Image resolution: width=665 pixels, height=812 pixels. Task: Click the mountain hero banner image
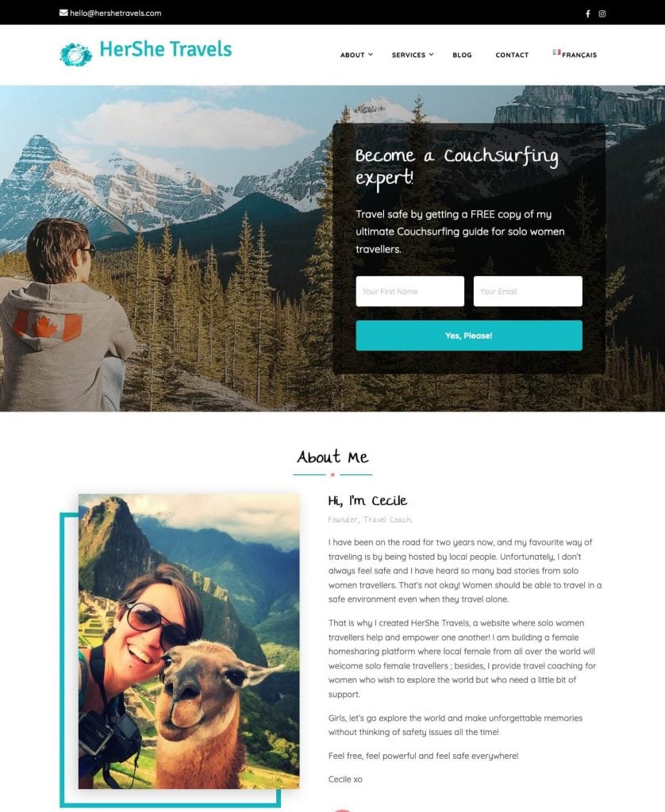click(166, 248)
